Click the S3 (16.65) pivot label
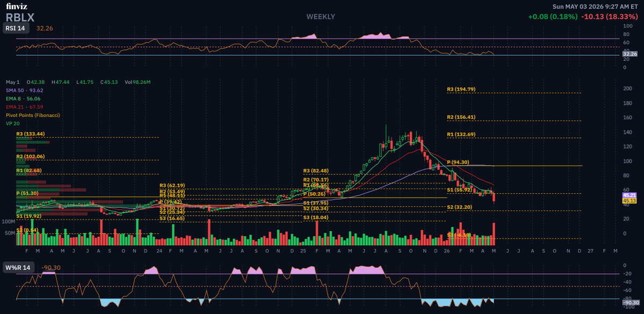Viewport: 644px width, 314px height. coord(172,218)
